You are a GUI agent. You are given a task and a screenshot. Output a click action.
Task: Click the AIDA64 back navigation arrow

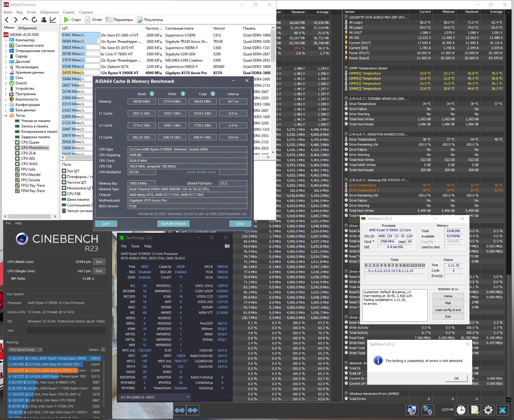pyautogui.click(x=7, y=20)
